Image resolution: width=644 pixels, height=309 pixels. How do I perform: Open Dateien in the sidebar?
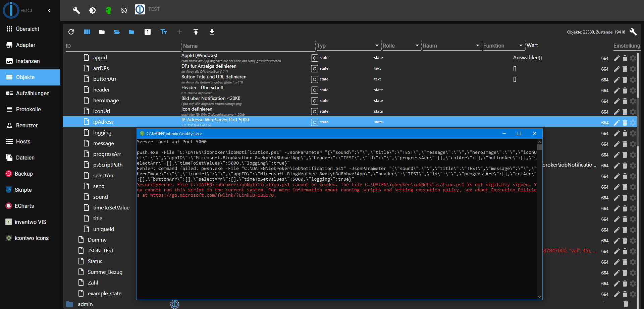click(x=30, y=158)
